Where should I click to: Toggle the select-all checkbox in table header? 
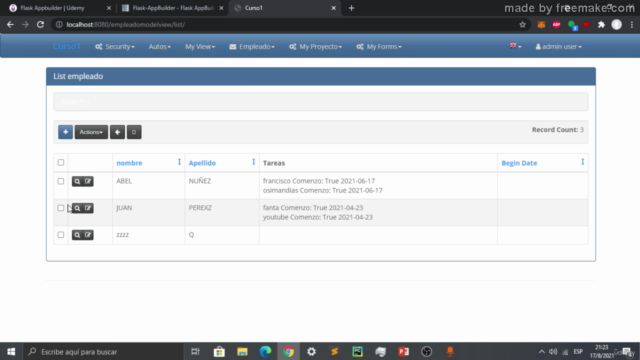(x=61, y=162)
